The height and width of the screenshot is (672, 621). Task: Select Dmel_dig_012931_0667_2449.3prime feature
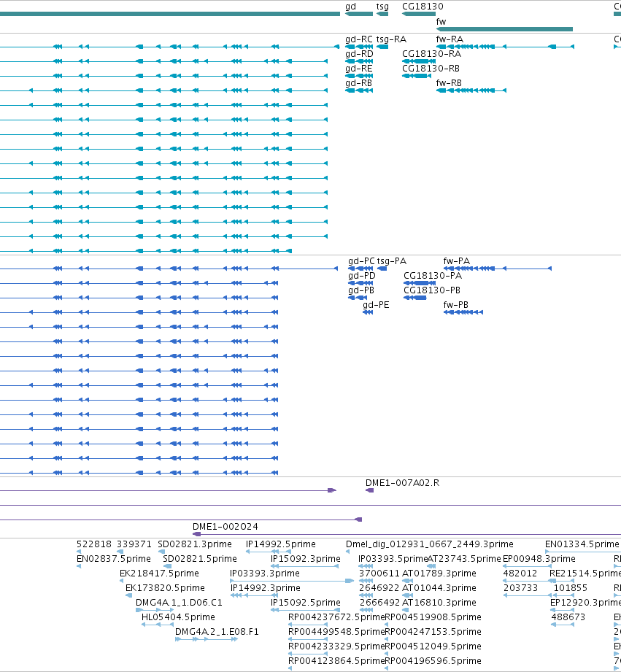click(347, 552)
